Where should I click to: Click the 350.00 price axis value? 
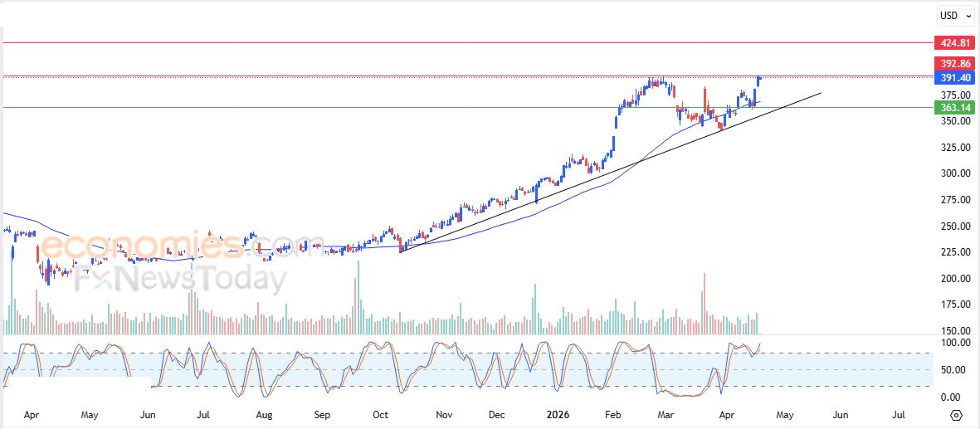pos(956,121)
